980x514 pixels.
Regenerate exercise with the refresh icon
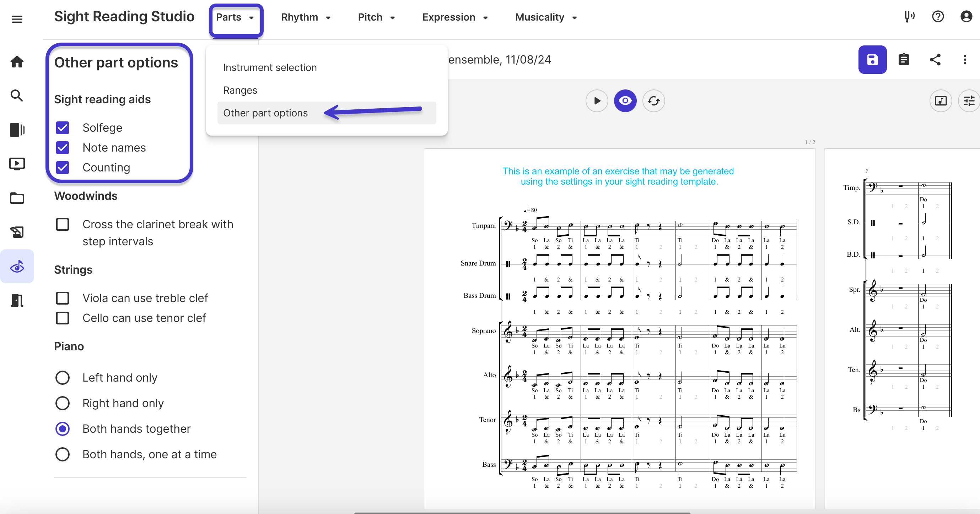tap(653, 101)
